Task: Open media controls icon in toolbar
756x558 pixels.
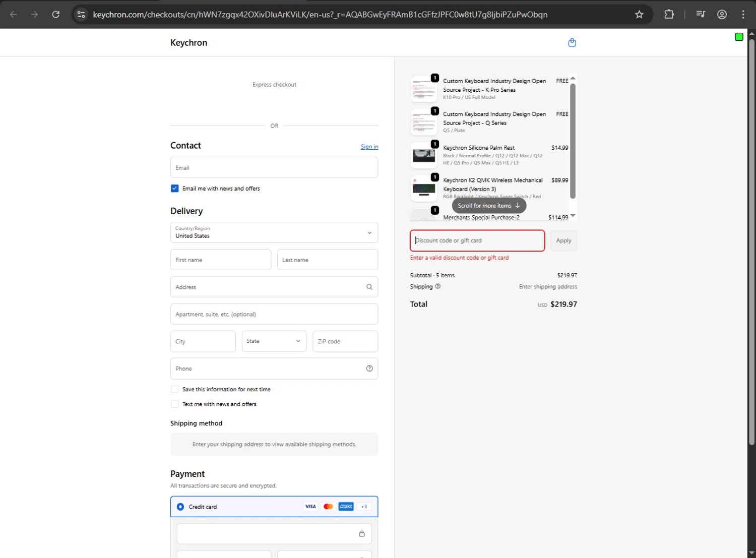Action: click(701, 15)
